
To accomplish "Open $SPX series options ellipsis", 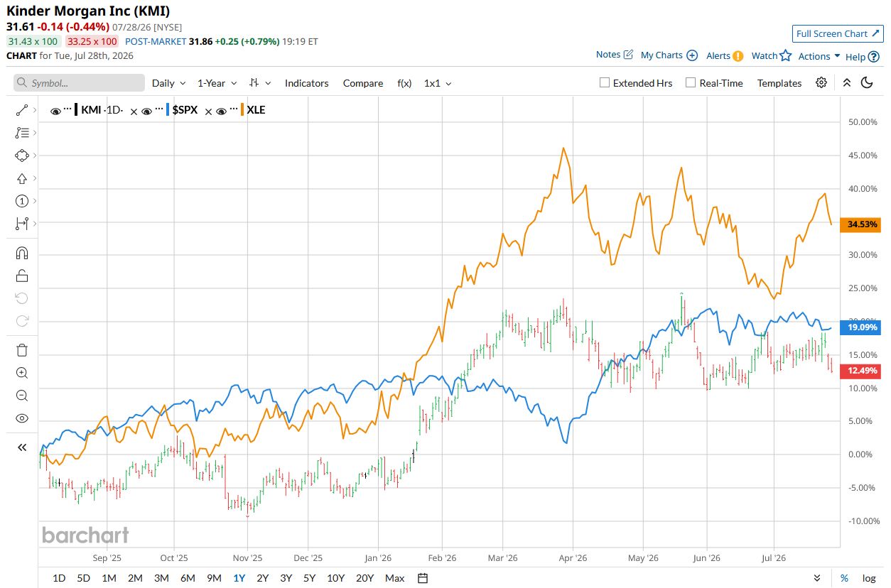I will coord(158,110).
